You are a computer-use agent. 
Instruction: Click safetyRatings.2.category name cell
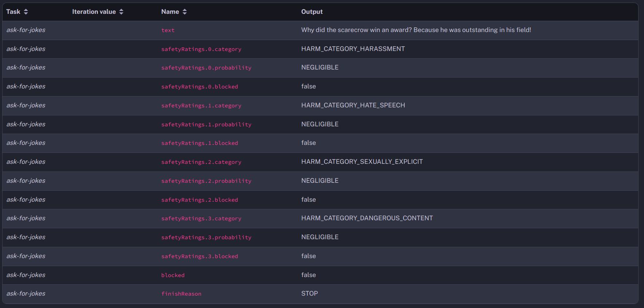point(201,162)
